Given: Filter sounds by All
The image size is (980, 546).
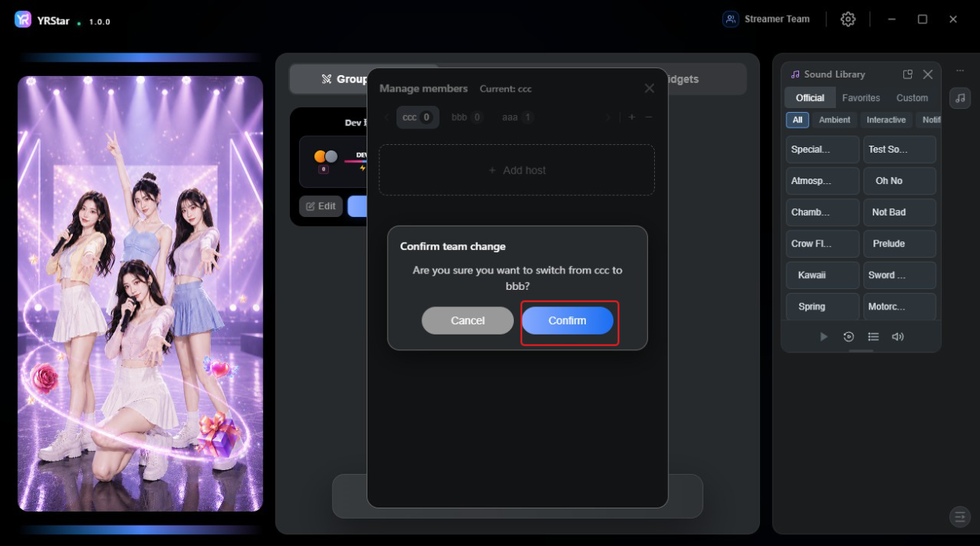Looking at the screenshot, I should pos(797,120).
